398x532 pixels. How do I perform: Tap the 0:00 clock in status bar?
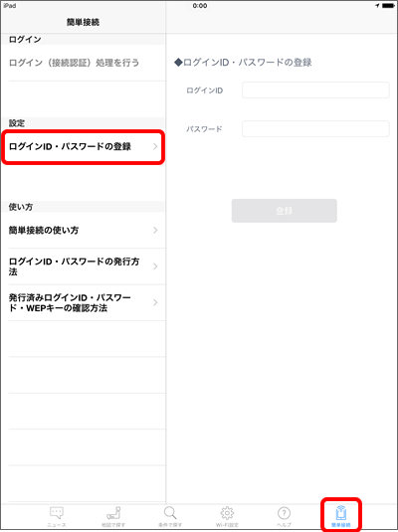coord(200,6)
